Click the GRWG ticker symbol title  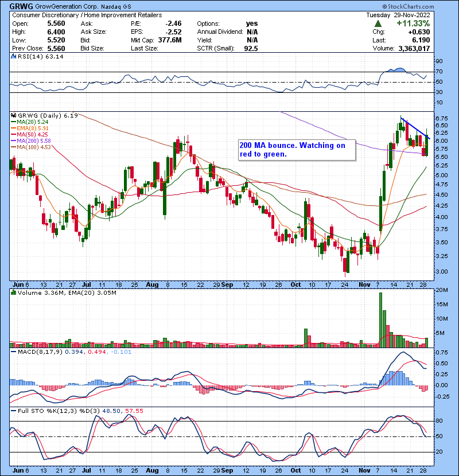click(21, 6)
